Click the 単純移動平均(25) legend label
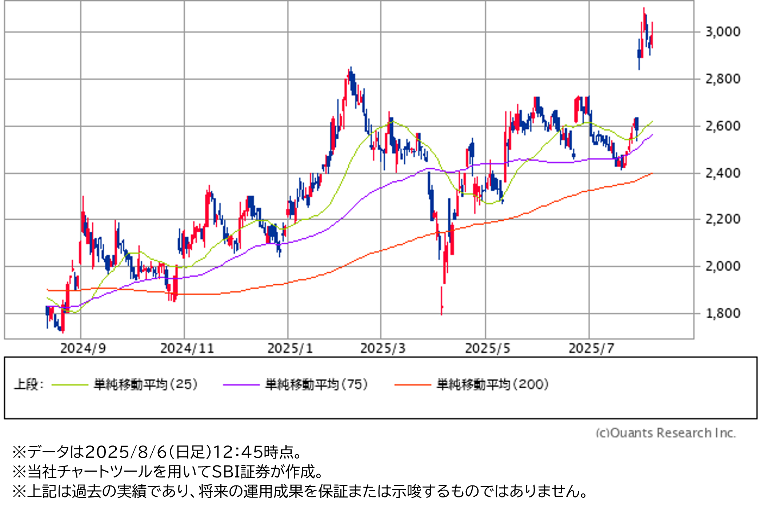The width and height of the screenshot is (760, 532). pos(145,384)
